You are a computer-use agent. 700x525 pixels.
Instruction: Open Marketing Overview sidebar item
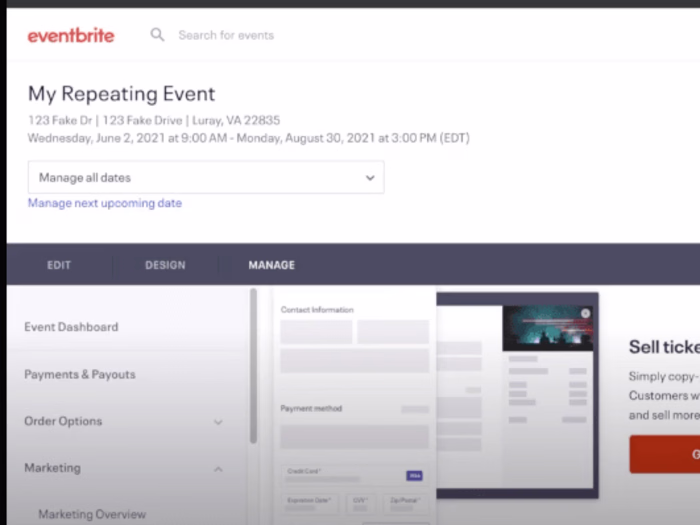[x=92, y=514]
